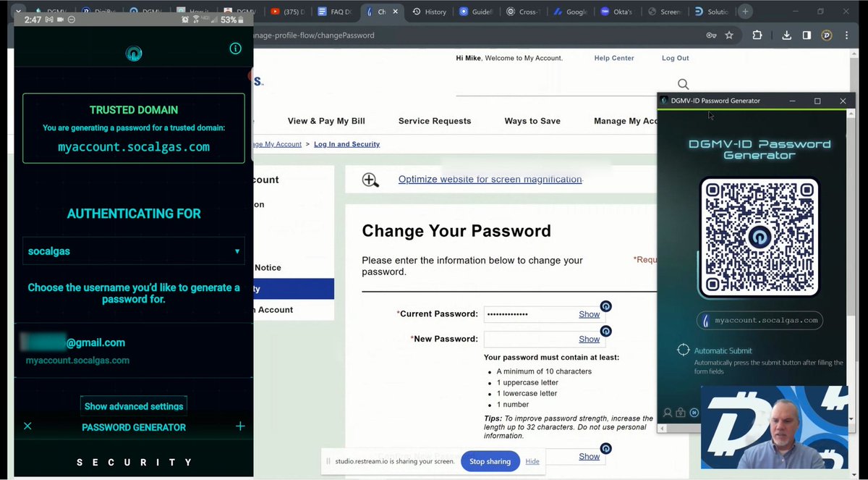
Task: Click myaccount.socalgas.com domain pill in DGMV-ID window
Action: click(x=759, y=320)
